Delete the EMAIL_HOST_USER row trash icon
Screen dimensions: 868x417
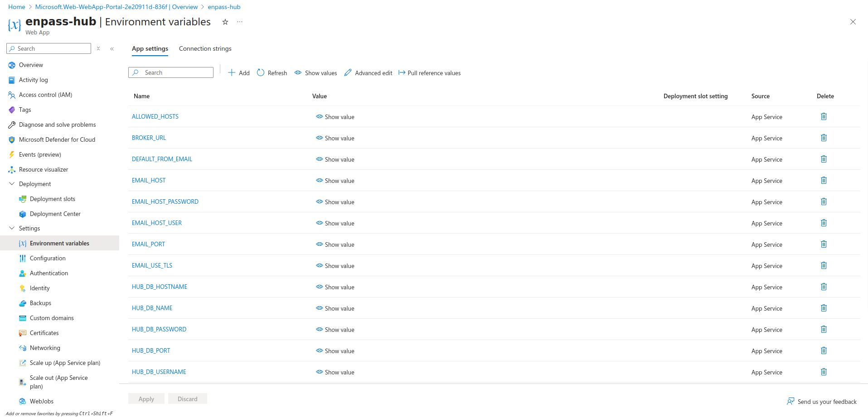pyautogui.click(x=824, y=223)
